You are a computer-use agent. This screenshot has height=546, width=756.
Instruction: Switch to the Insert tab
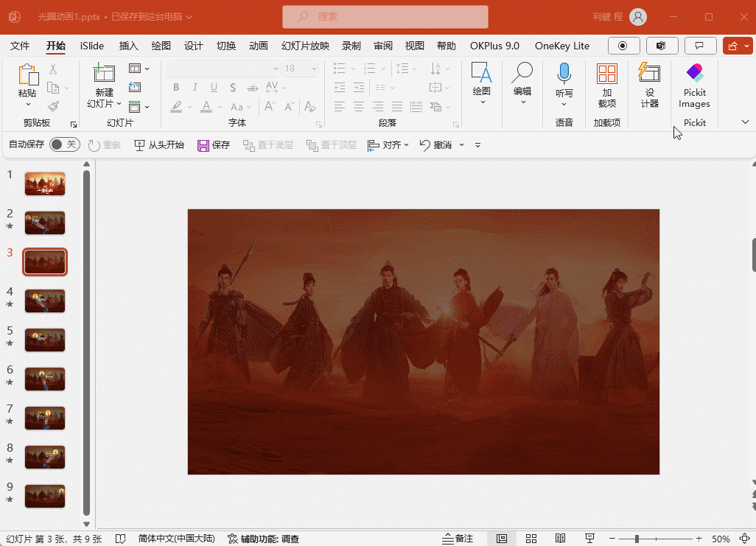click(x=128, y=46)
